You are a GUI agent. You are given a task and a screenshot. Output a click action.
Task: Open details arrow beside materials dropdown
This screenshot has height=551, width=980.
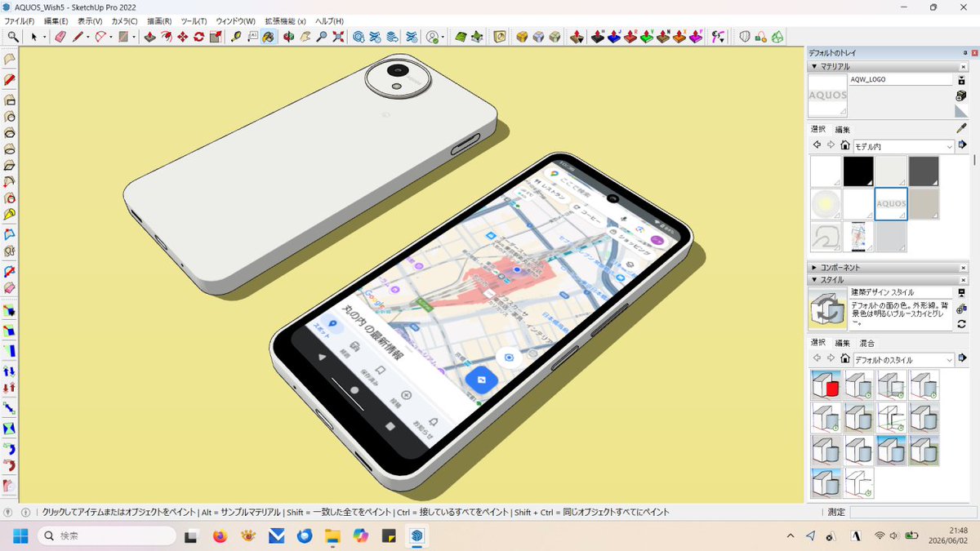pos(963,145)
